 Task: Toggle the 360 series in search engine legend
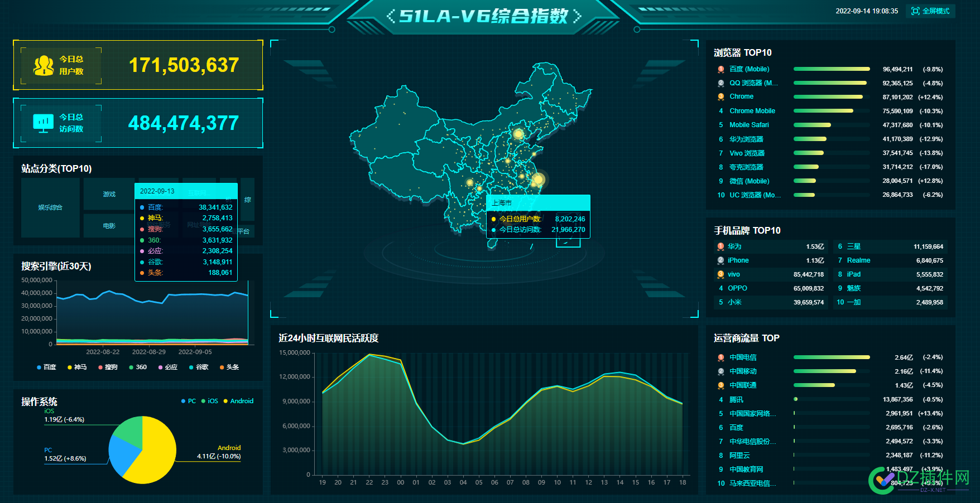pos(138,367)
